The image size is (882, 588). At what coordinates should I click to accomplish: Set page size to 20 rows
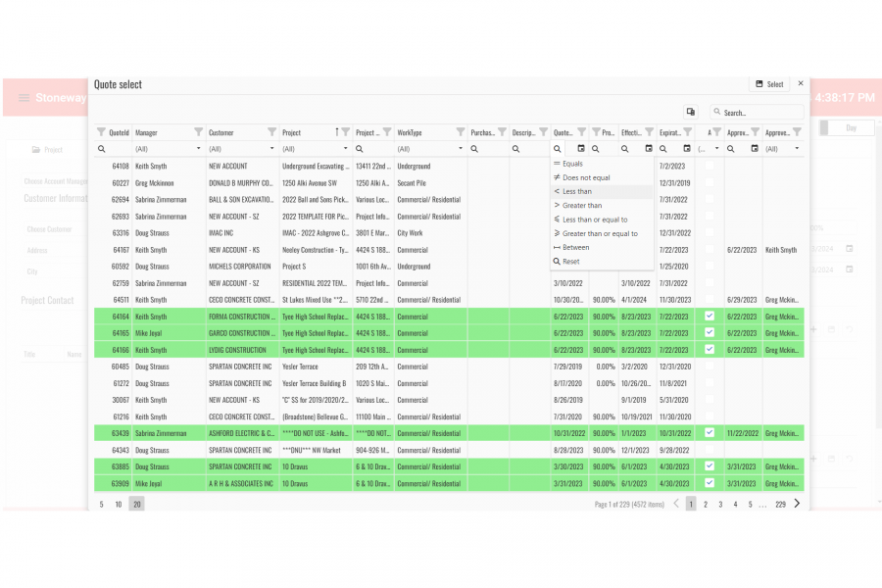click(x=136, y=504)
